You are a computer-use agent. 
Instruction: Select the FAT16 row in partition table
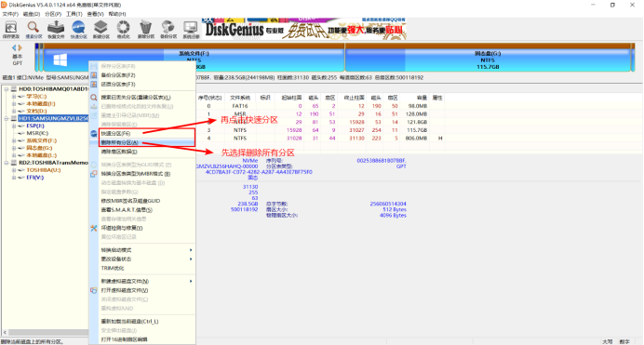click(320, 106)
